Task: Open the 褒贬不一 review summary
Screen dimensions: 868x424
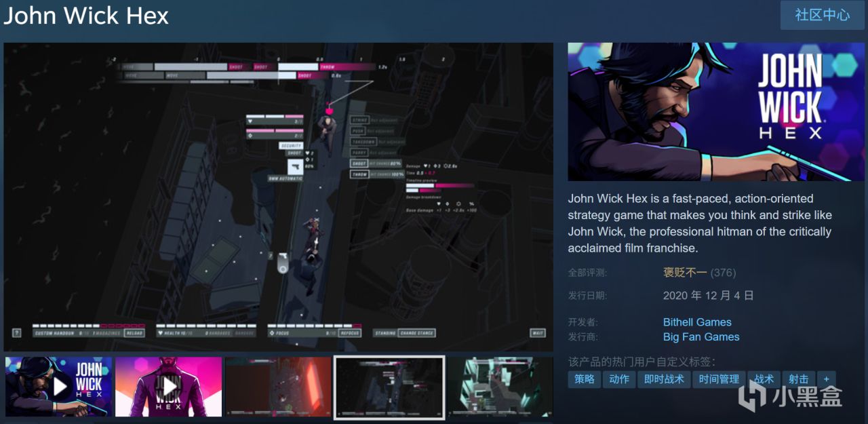Action: coord(686,273)
